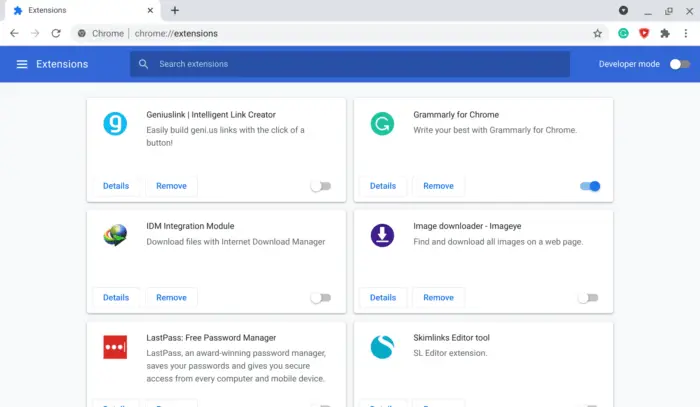Open Details for Image downloader Imageye
Viewport: 700px width, 407px height.
(x=383, y=298)
